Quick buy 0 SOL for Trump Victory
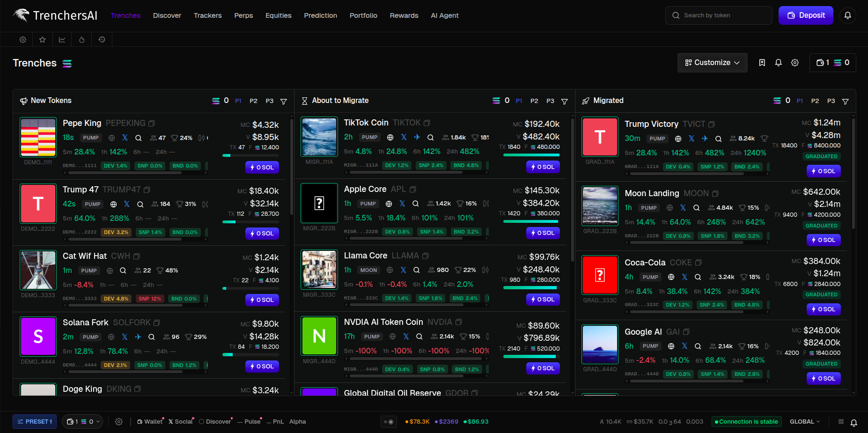The image size is (868, 433). click(x=824, y=171)
